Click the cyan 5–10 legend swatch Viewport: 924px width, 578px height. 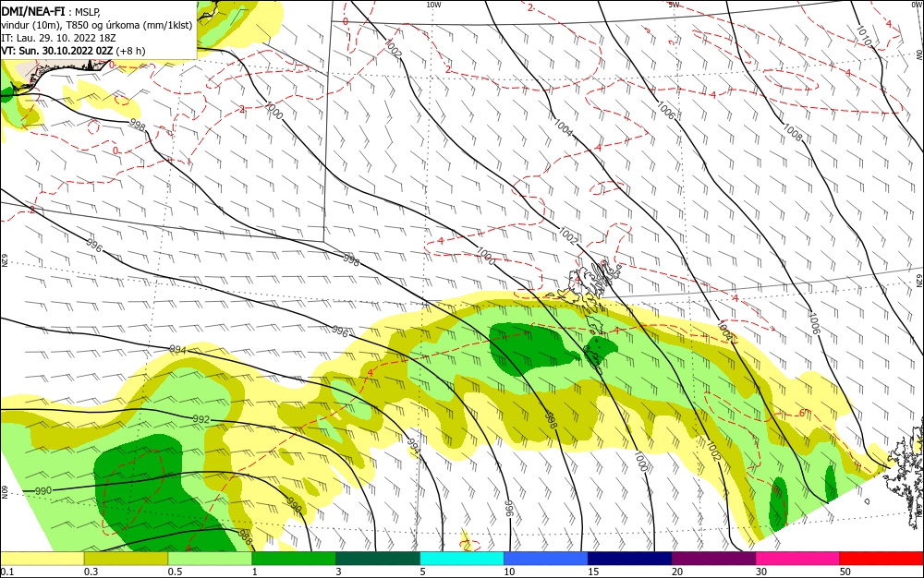pyautogui.click(x=462, y=559)
